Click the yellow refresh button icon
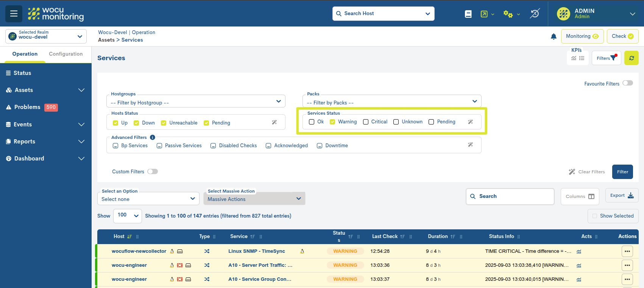644x288 pixels. click(631, 58)
